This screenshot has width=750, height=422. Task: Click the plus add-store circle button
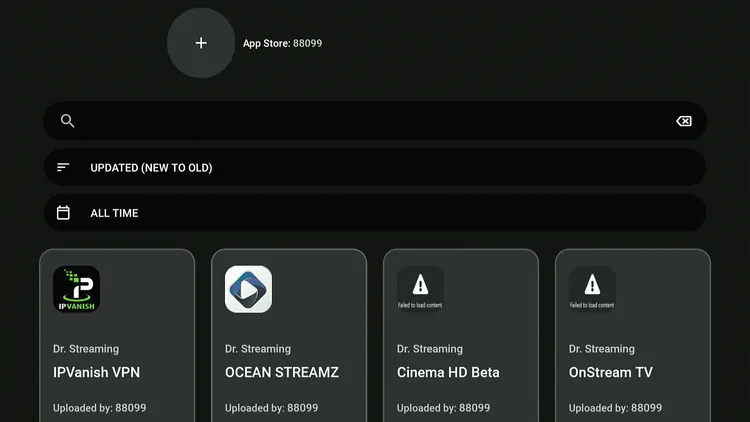pyautogui.click(x=201, y=43)
